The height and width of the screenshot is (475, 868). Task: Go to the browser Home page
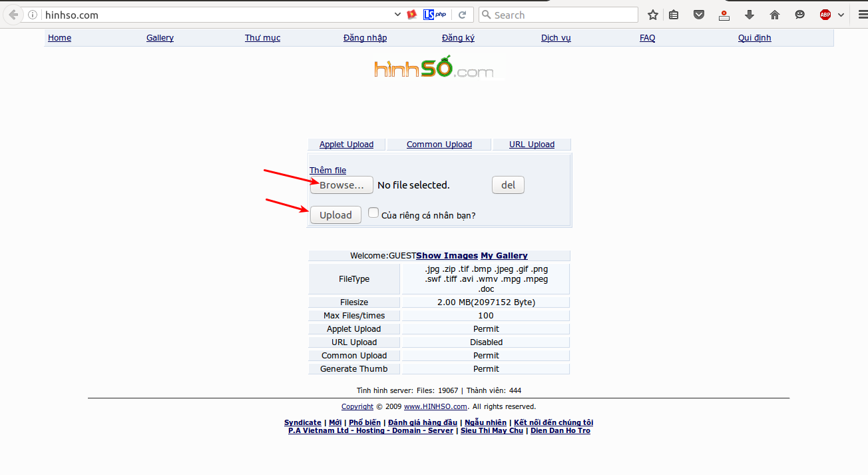click(x=774, y=15)
